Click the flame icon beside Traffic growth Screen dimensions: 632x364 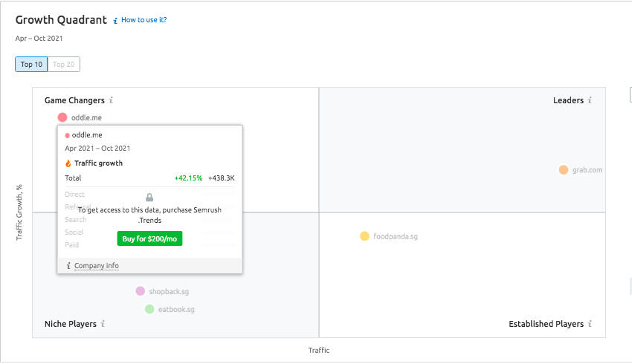coord(68,163)
